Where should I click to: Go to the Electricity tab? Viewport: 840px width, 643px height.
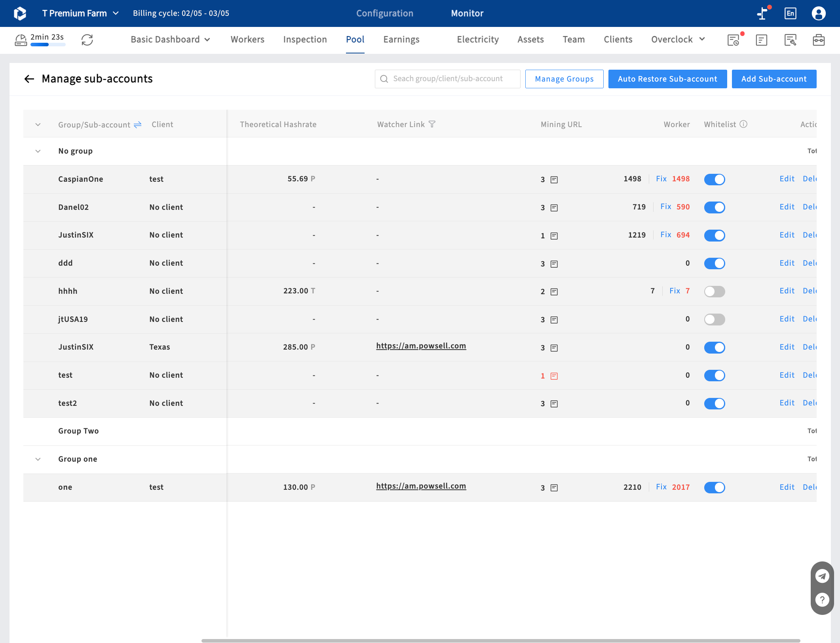click(x=477, y=40)
